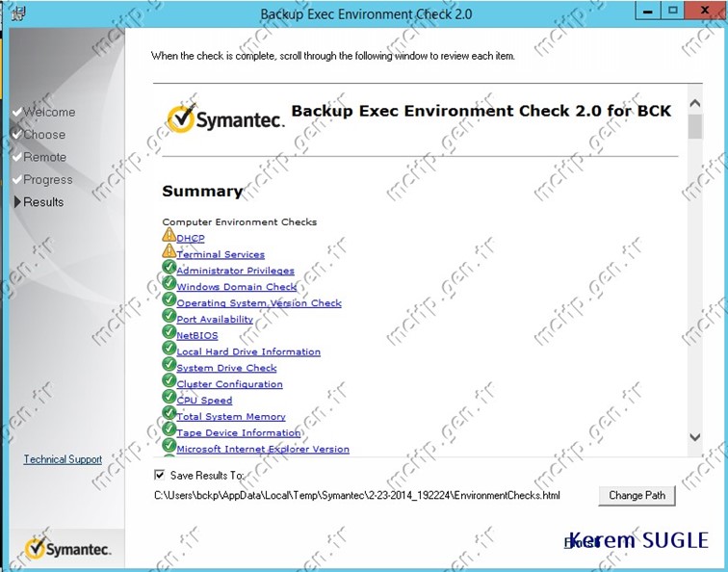Click the Symantec logo in sidebar bottom
728x572 pixels.
point(67,549)
